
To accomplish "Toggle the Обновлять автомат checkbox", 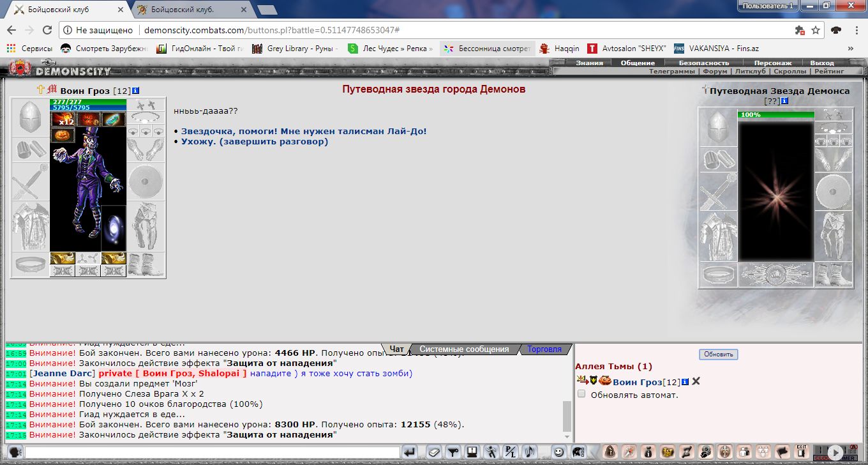I will 581,395.
